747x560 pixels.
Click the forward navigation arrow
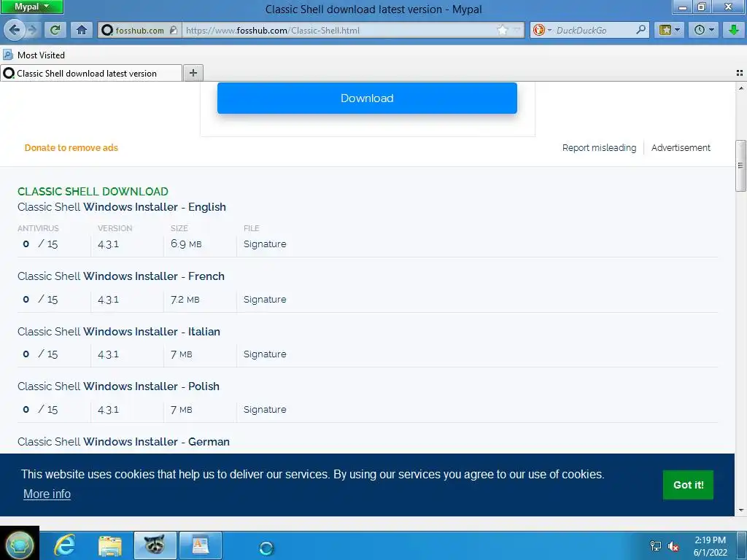[x=32, y=30]
